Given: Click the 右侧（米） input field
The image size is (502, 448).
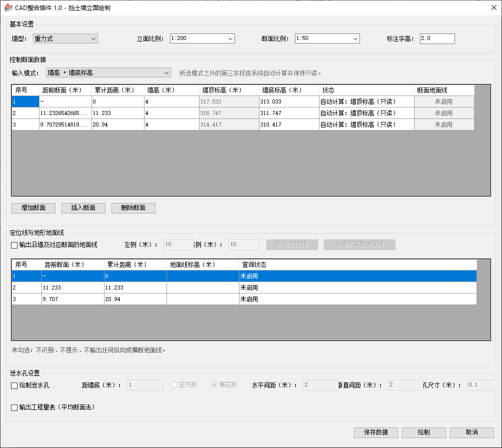Looking at the screenshot, I should [243, 244].
